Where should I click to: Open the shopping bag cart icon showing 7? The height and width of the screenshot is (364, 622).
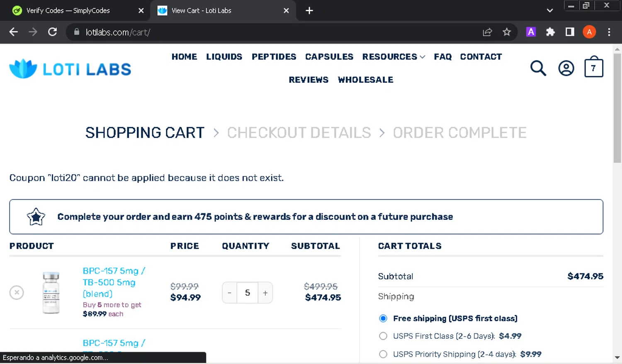[594, 67]
